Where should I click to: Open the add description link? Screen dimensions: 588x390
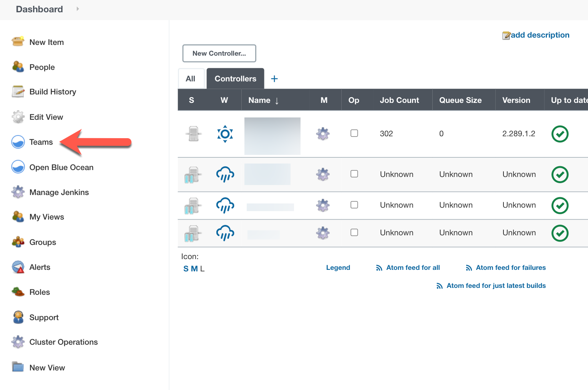(x=540, y=35)
